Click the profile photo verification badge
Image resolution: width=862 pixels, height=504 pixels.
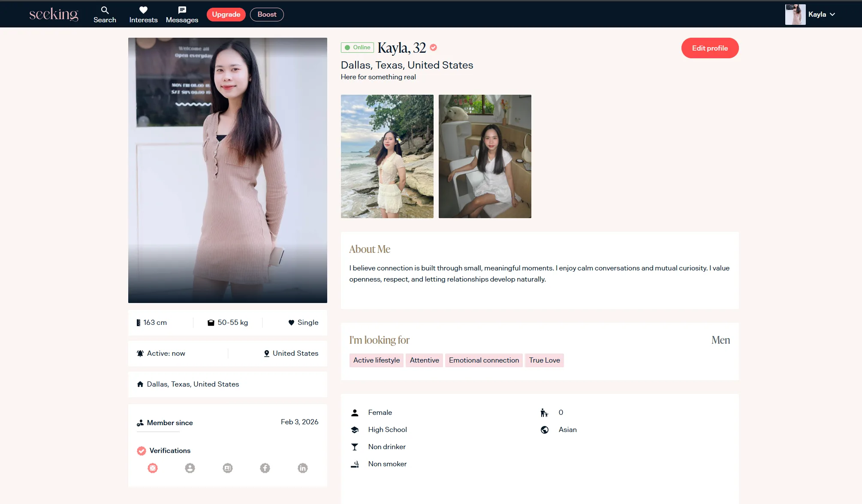(x=190, y=468)
